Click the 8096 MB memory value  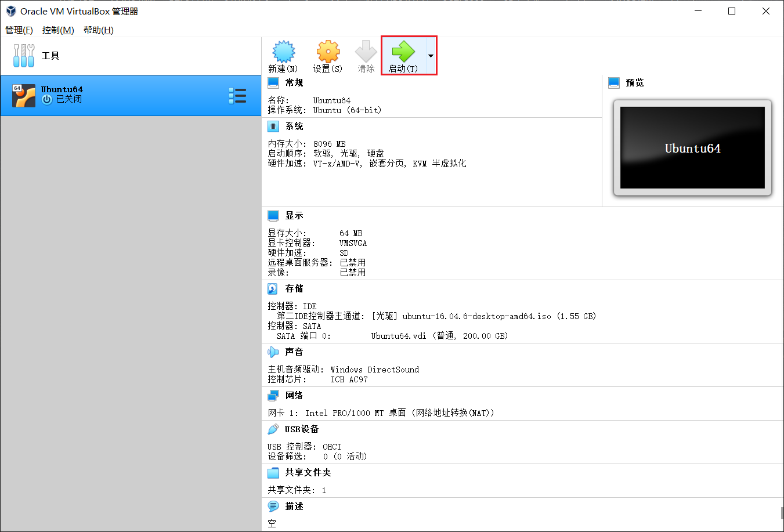click(x=329, y=144)
